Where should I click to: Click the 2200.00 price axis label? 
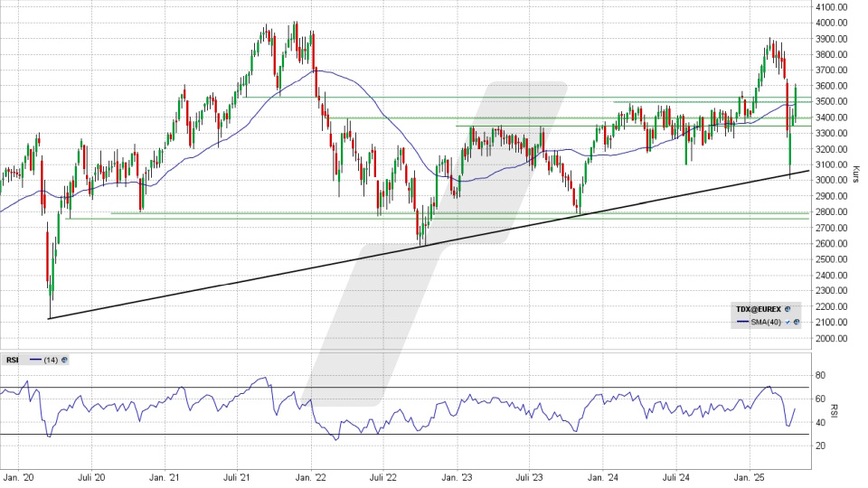pos(832,306)
